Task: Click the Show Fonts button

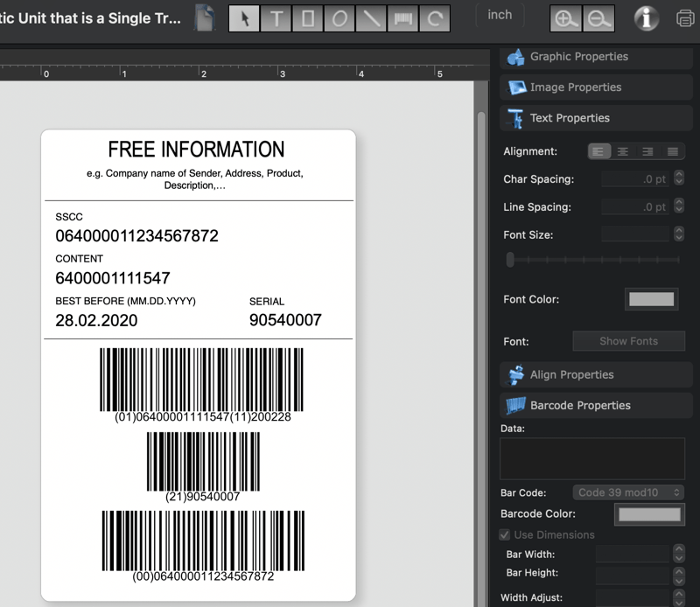Action: pos(628,341)
